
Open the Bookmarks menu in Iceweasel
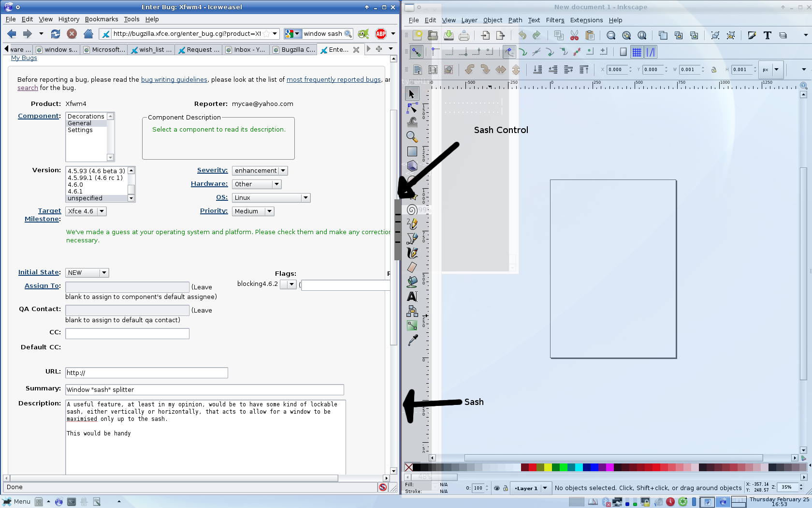(x=101, y=19)
